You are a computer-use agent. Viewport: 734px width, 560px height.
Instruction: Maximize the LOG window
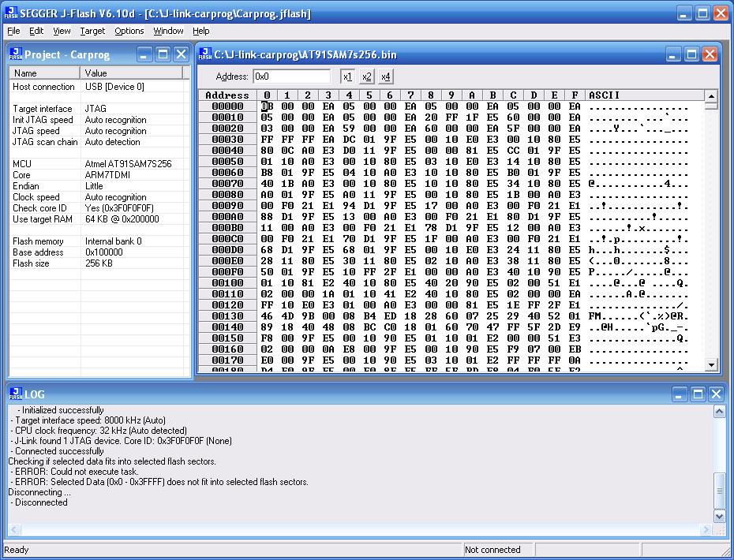pos(698,394)
